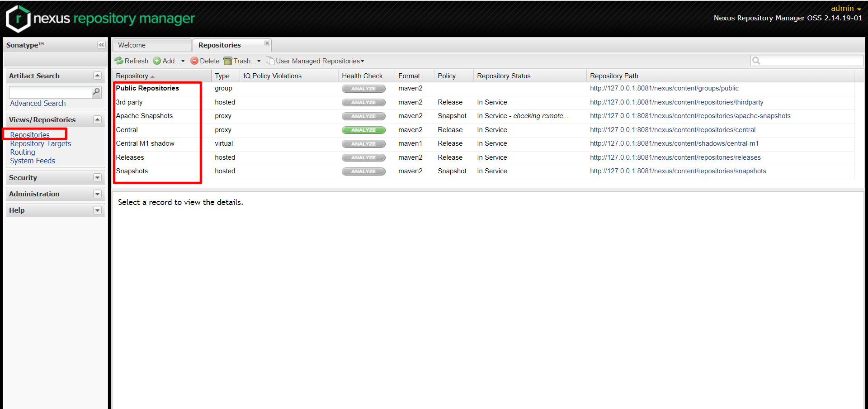Open Repositories link in sidebar
Screen dimensions: 868x409
coord(30,135)
